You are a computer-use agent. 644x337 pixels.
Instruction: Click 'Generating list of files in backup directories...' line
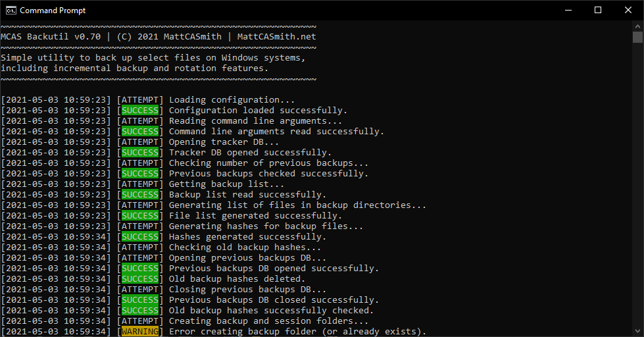click(x=298, y=205)
